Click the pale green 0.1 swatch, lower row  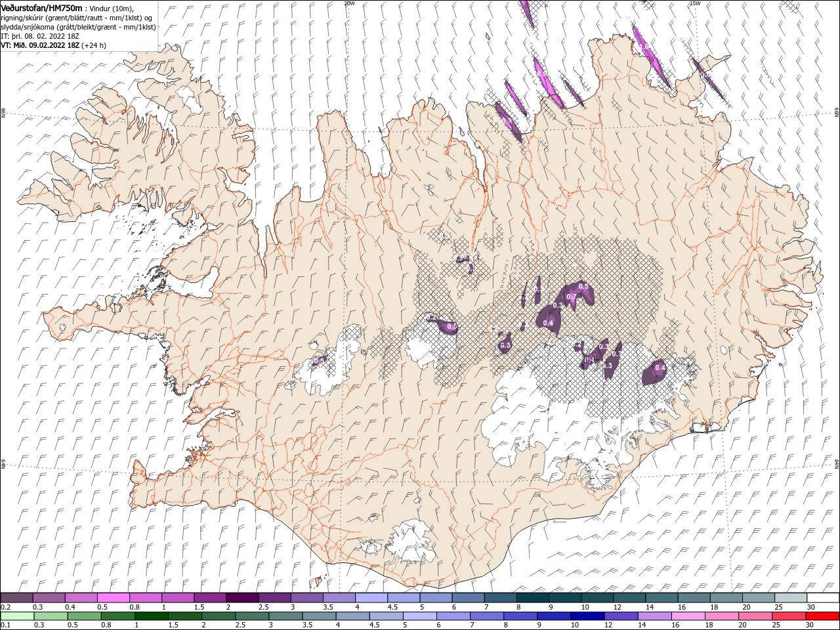18,616
